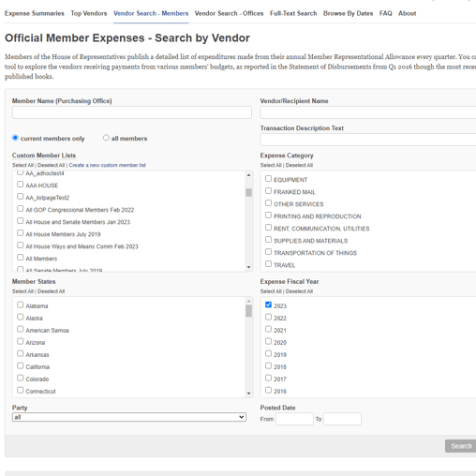Check the FRANKED MAIL category

(x=268, y=191)
